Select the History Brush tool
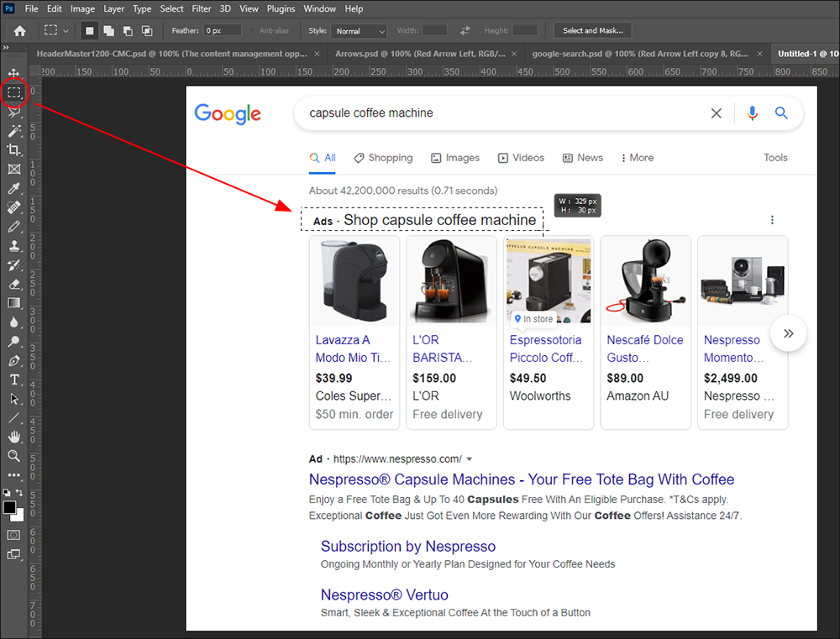Viewport: 840px width, 639px height. click(x=14, y=265)
